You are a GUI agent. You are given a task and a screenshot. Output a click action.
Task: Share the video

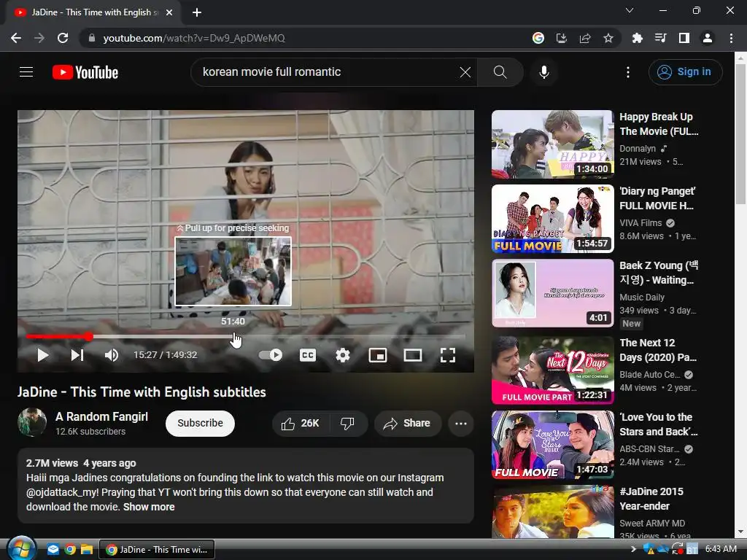click(408, 424)
